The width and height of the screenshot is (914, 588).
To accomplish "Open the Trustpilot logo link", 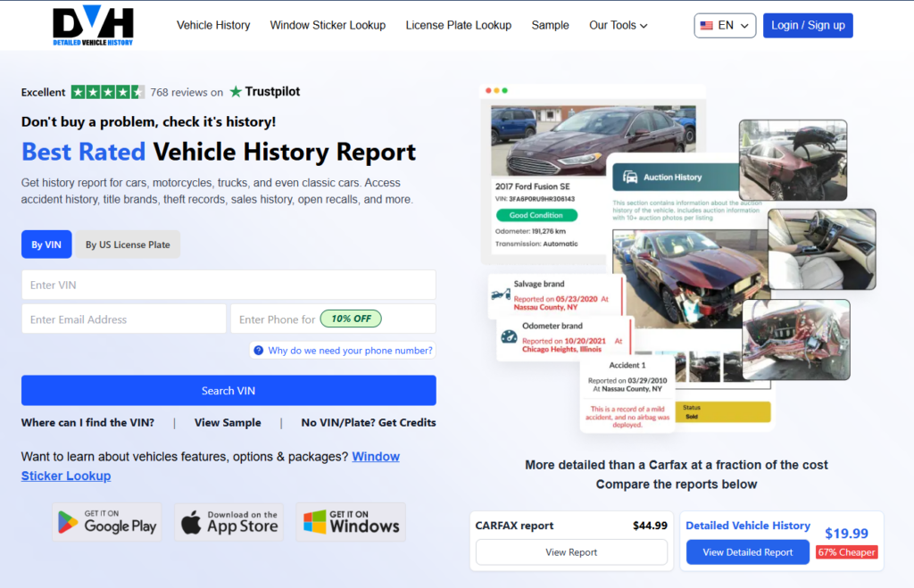I will click(x=264, y=92).
